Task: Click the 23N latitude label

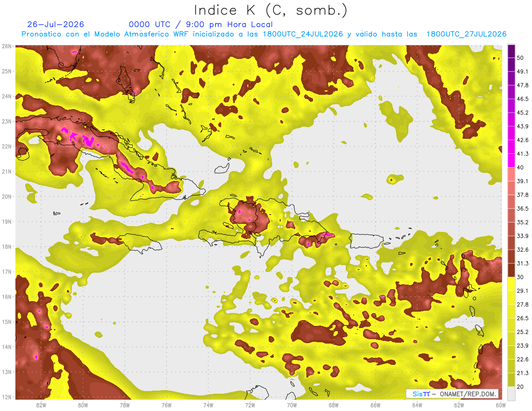Action: pos(7,121)
